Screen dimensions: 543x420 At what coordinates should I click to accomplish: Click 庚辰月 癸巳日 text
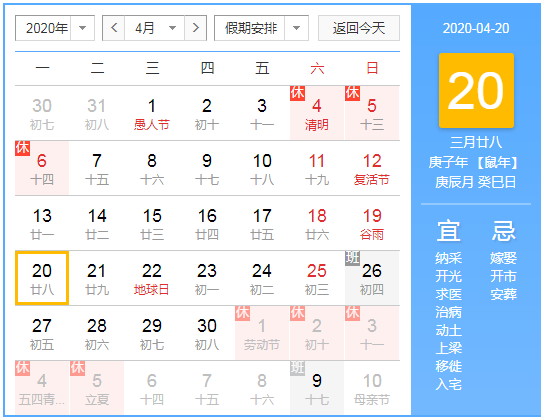pos(475,182)
